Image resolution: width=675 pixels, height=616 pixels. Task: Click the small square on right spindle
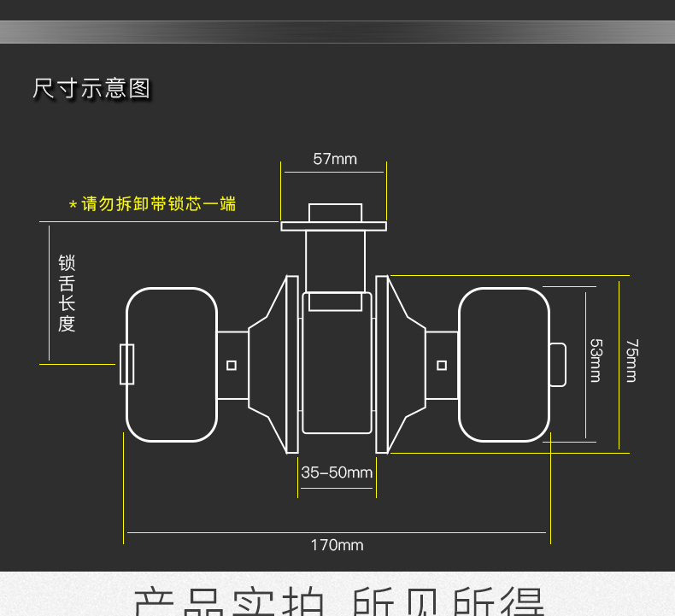coord(442,366)
